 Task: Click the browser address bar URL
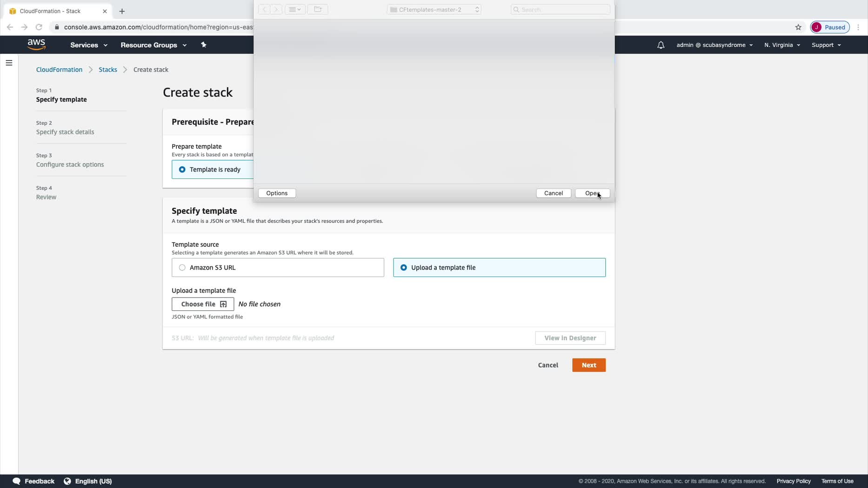coord(158,27)
